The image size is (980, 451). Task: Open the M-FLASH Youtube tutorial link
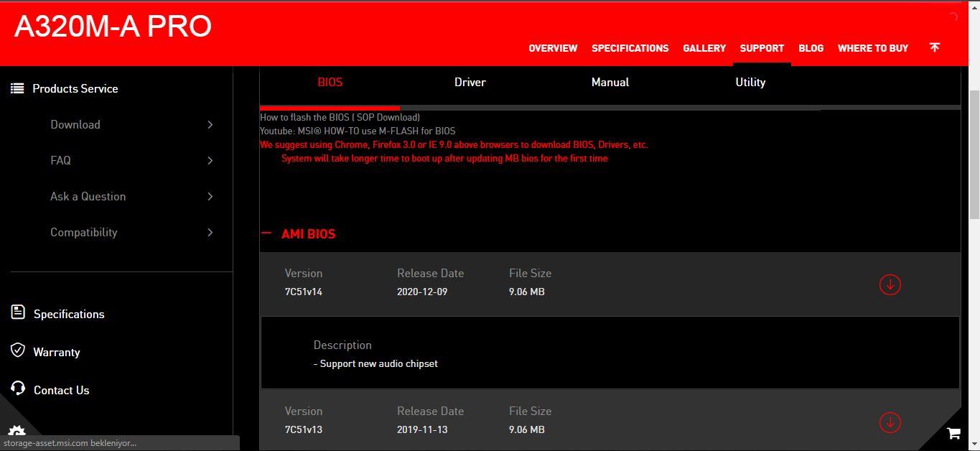click(358, 131)
